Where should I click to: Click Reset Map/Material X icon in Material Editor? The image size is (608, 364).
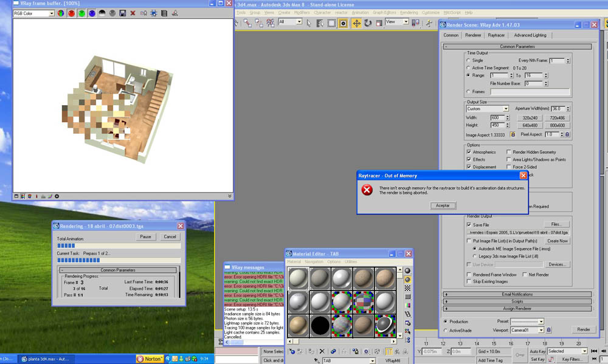(322, 351)
